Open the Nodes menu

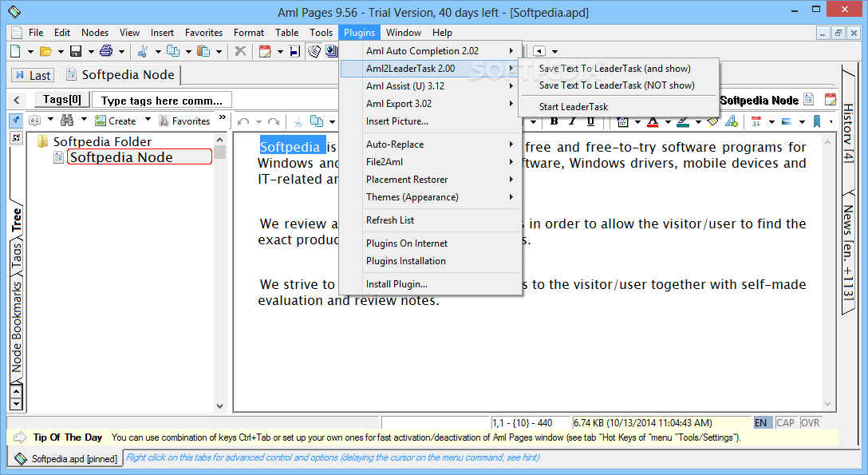pyautogui.click(x=95, y=33)
